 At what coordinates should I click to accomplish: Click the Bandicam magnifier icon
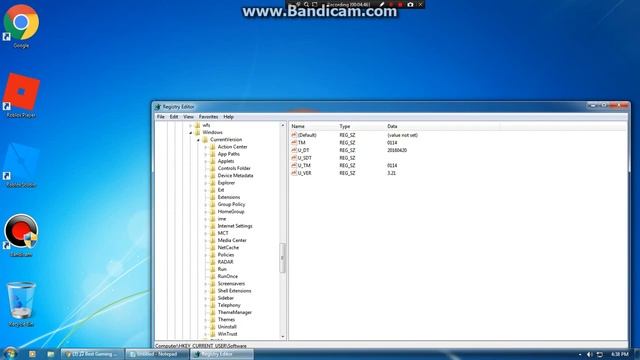coord(306,4)
